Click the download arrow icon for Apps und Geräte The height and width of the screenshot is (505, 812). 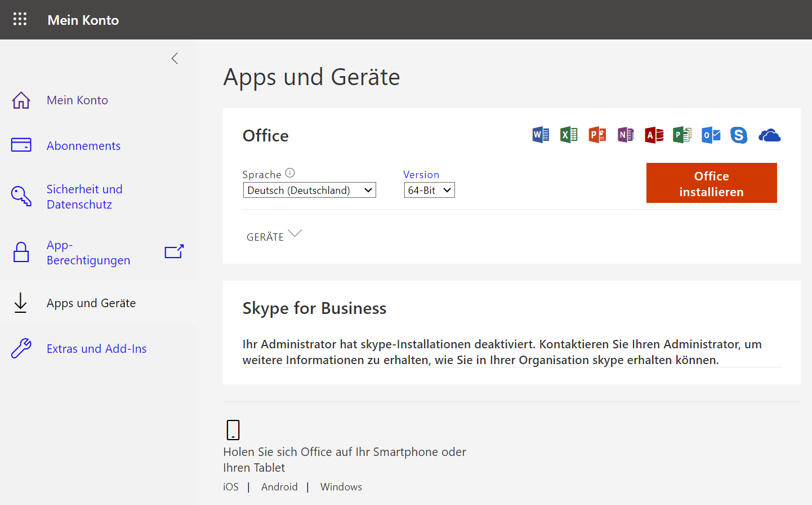(21, 303)
